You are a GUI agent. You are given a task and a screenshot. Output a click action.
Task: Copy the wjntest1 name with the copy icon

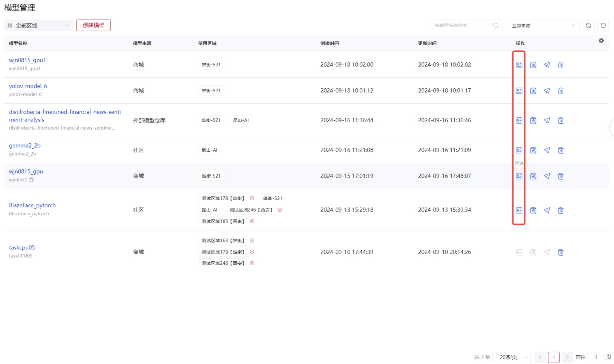tap(31, 180)
